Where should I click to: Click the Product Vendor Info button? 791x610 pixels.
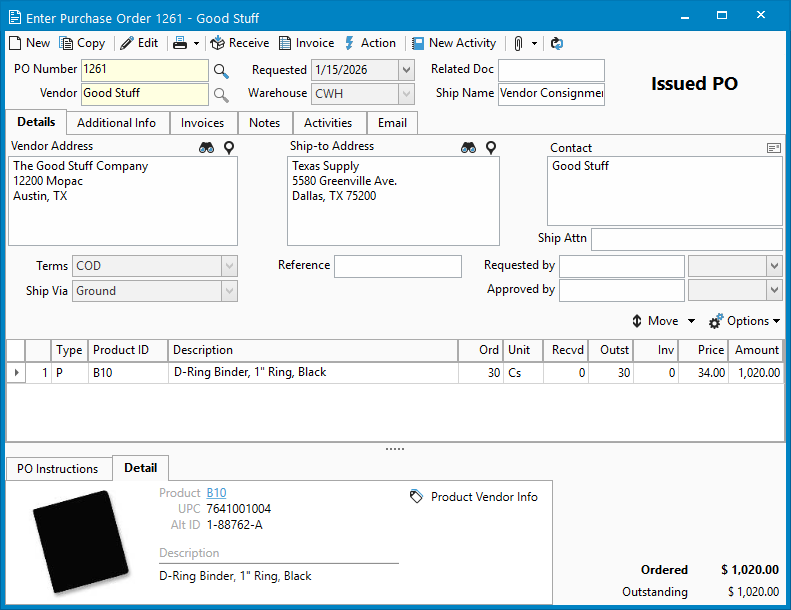click(x=474, y=497)
